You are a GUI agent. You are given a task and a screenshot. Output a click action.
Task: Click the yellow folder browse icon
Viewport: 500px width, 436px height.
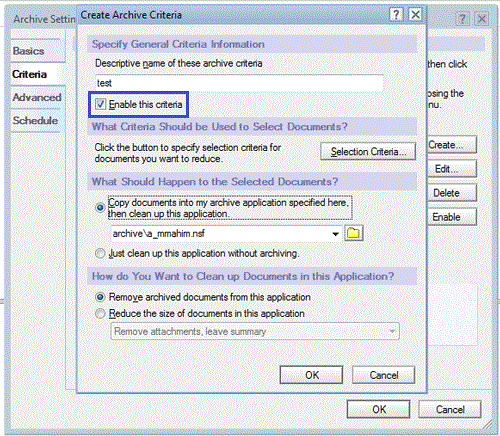tap(354, 233)
